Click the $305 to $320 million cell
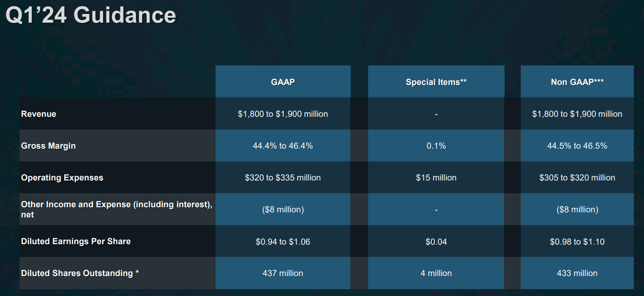 pyautogui.click(x=577, y=178)
